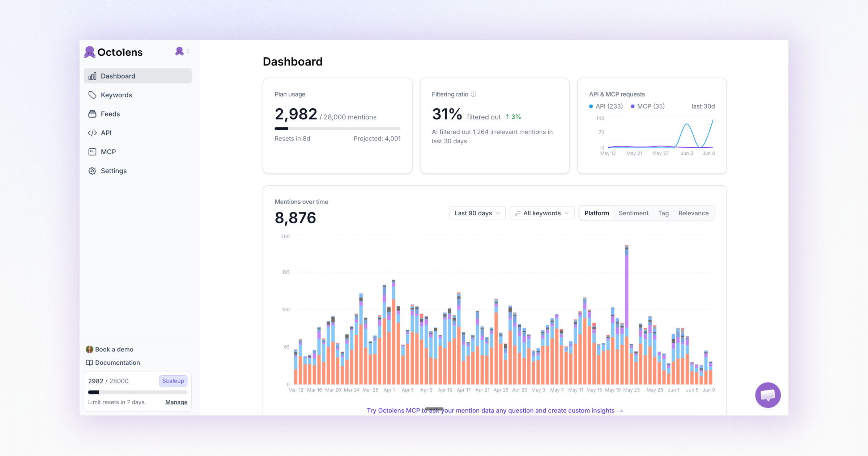
Task: Click the Projected: 4,001 text
Action: click(x=377, y=139)
